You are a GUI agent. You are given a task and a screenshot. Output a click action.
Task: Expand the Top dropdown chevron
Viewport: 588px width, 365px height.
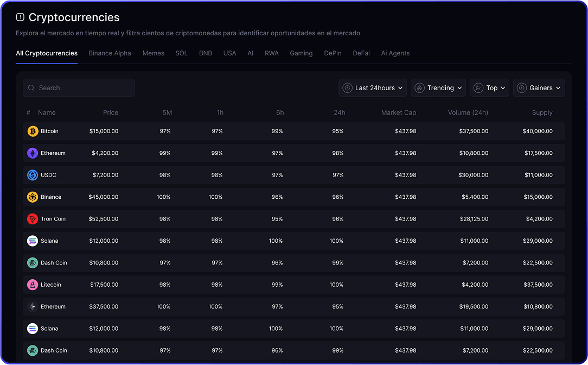503,88
